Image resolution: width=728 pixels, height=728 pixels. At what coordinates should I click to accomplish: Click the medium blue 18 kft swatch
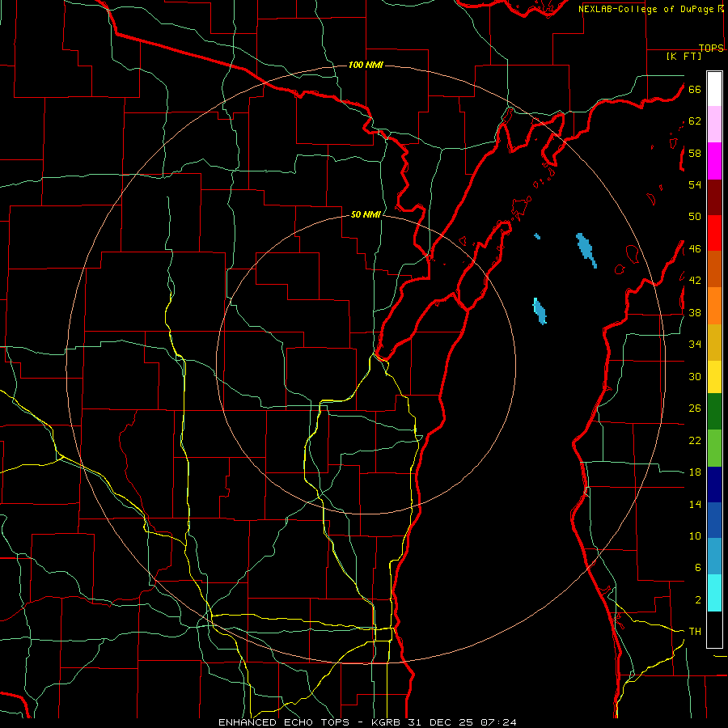714,520
